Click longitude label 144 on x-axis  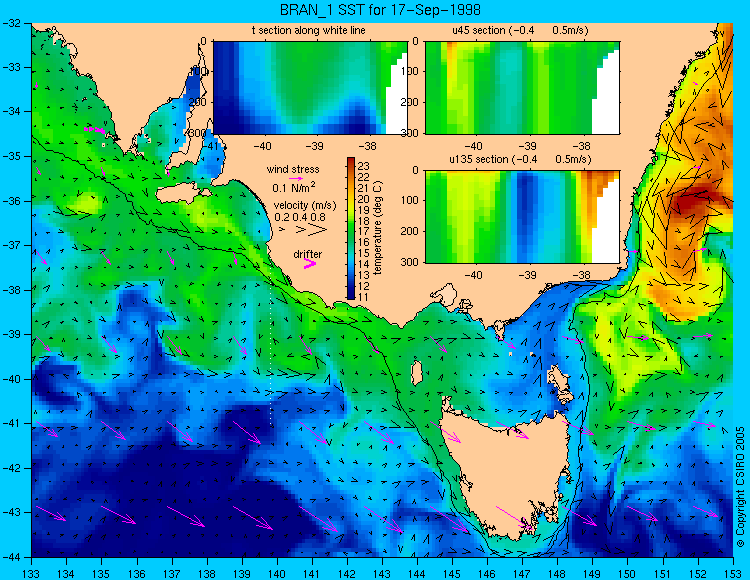417,573
